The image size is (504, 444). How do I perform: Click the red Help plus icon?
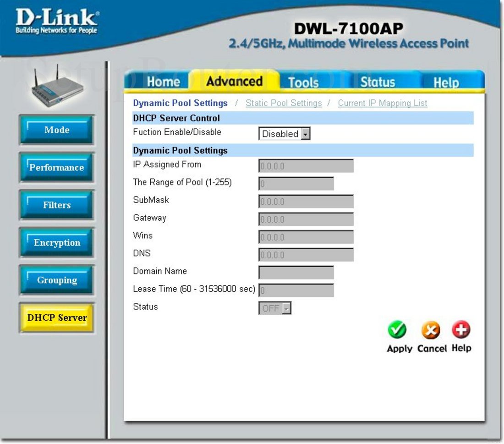461,329
